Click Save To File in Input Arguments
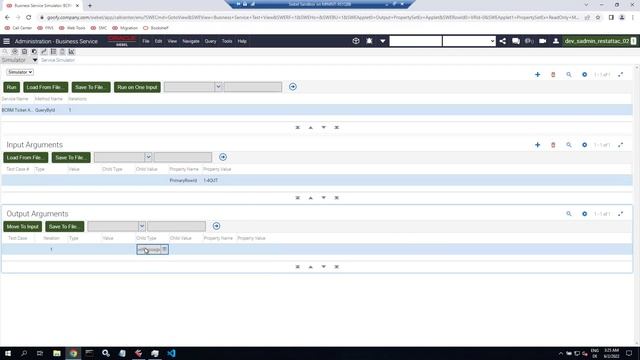This screenshot has width=640, height=360. click(71, 158)
